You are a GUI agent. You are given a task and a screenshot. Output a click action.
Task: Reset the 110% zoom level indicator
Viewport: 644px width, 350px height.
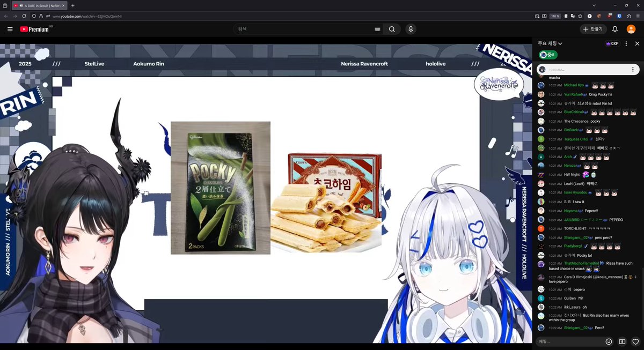[555, 16]
